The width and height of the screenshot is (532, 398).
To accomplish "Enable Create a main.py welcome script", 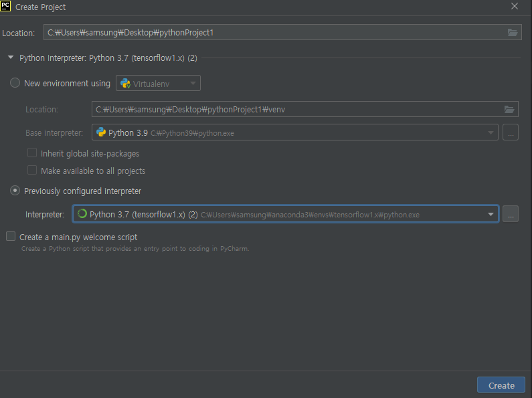I will pyautogui.click(x=11, y=236).
